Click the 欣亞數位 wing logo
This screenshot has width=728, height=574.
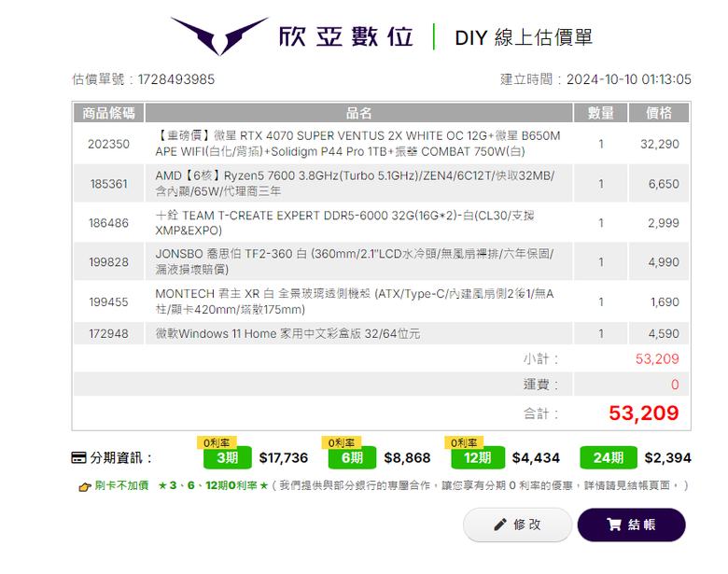pyautogui.click(x=219, y=36)
